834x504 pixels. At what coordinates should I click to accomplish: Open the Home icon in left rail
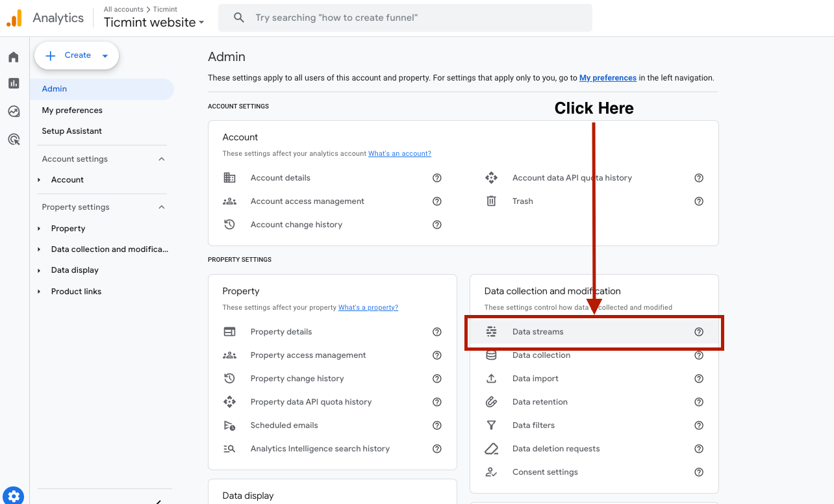point(14,57)
